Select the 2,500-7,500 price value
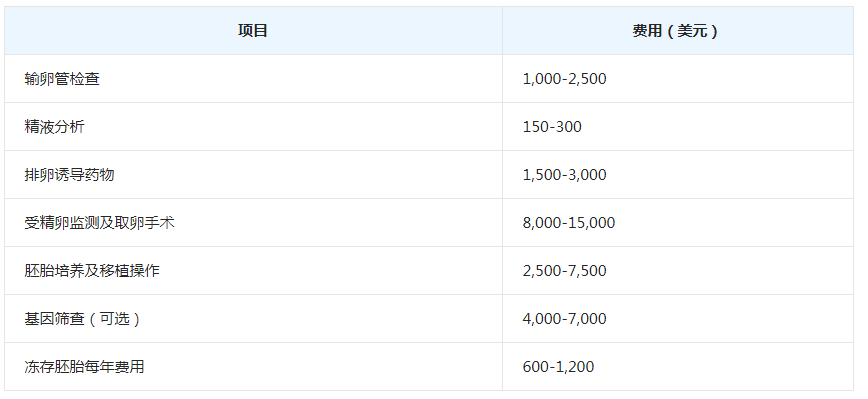 point(565,271)
